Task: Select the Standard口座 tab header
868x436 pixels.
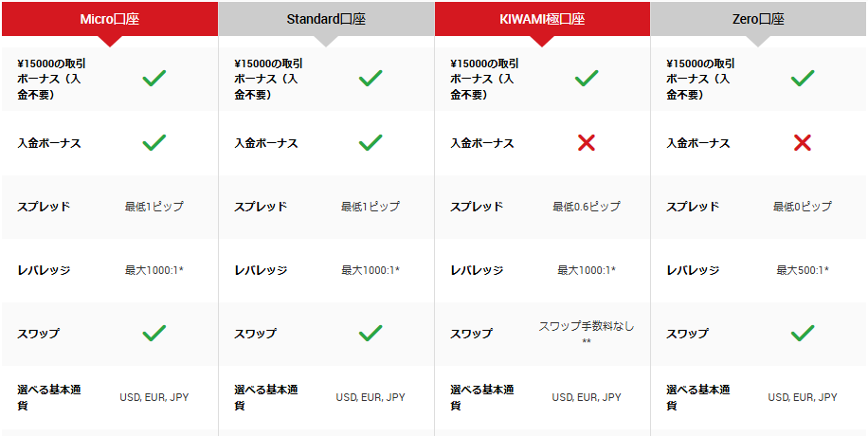Action: tap(326, 19)
